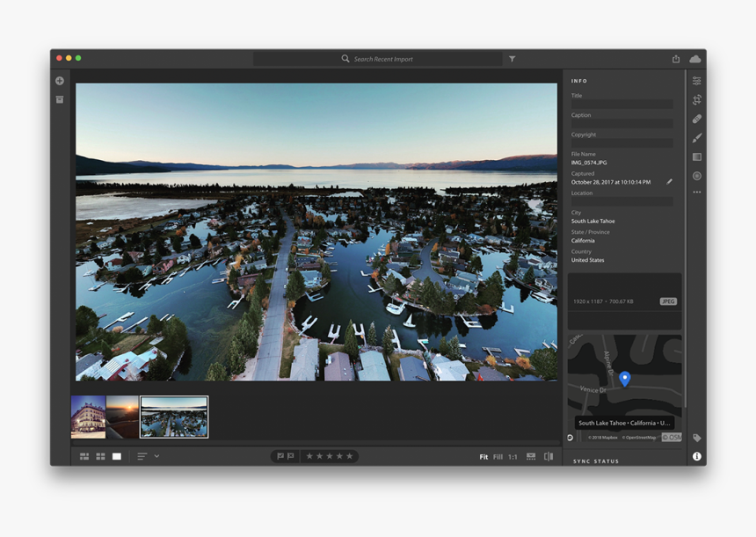
Task: Set rating to three stars
Action: click(x=330, y=456)
